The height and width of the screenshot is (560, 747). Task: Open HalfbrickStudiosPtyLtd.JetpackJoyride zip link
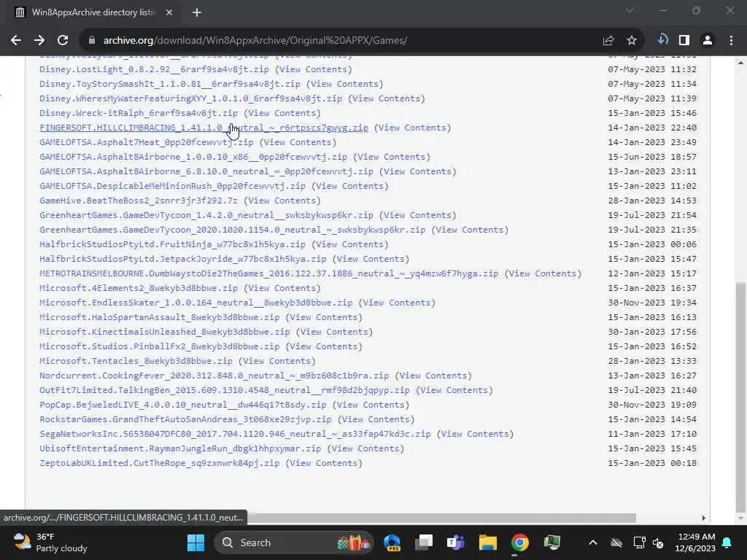[182, 259]
